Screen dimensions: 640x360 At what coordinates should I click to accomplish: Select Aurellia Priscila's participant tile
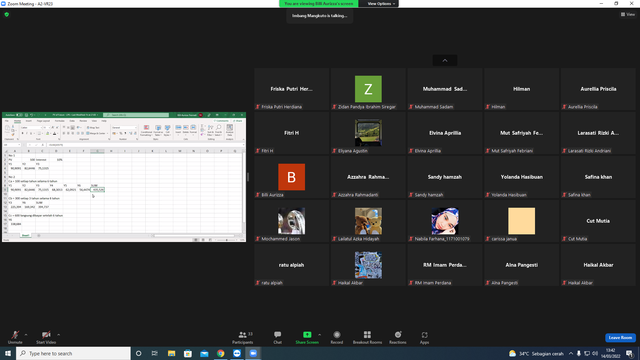point(598,89)
